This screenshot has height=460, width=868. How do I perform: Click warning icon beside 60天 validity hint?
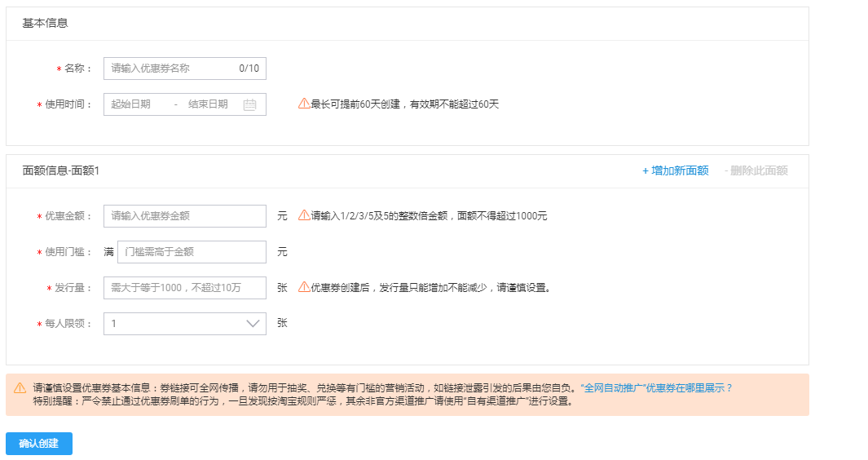coord(303,104)
